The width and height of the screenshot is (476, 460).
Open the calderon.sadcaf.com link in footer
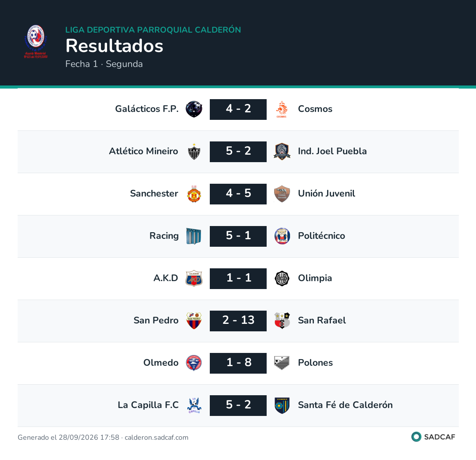[156, 438]
